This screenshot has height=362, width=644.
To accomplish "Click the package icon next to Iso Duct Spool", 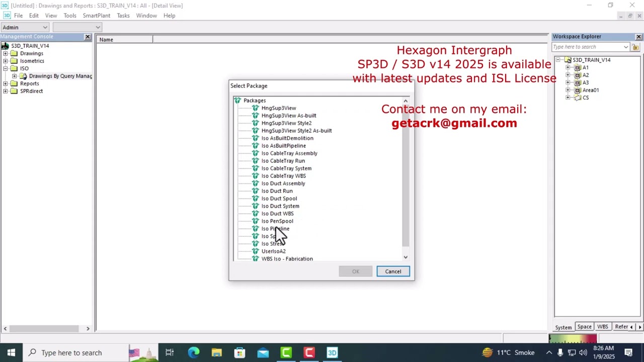I will (256, 199).
